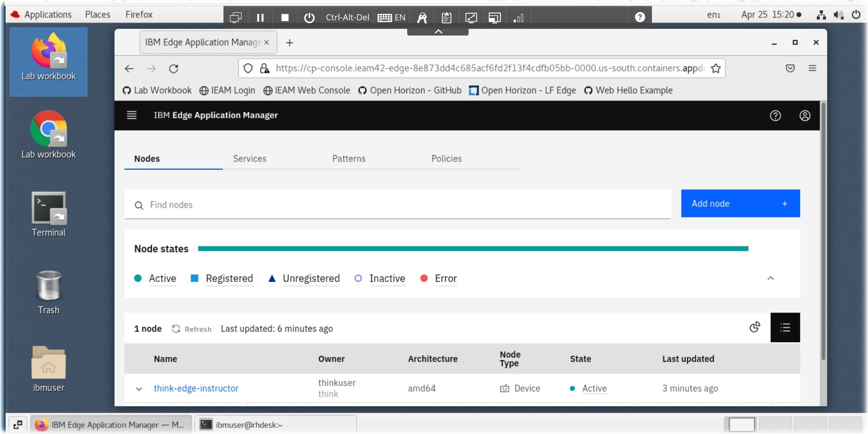The height and width of the screenshot is (434, 868).
Task: Open the Chrome Lab workbook desktop shortcut
Action: pyautogui.click(x=48, y=134)
